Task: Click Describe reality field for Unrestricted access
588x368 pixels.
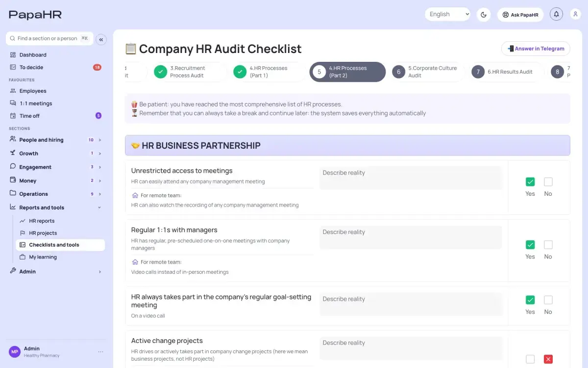Action: 411,178
